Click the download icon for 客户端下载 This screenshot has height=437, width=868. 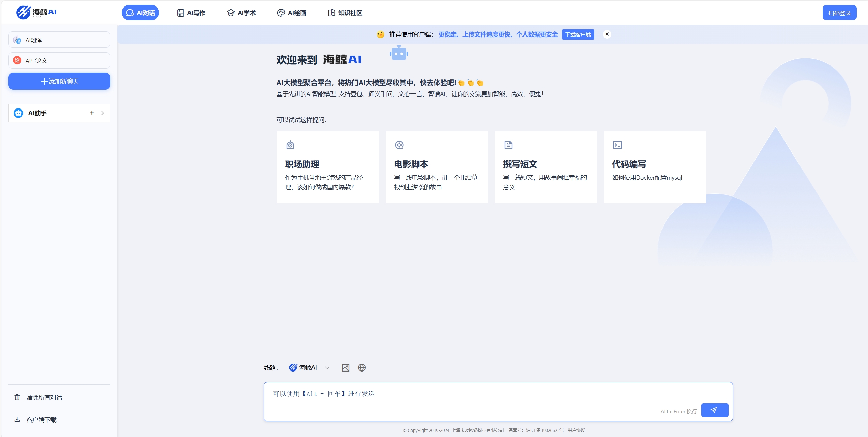tap(17, 419)
